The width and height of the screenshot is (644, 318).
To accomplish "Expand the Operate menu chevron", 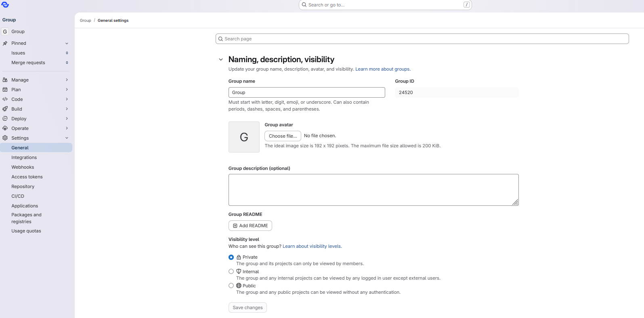I will [x=67, y=128].
